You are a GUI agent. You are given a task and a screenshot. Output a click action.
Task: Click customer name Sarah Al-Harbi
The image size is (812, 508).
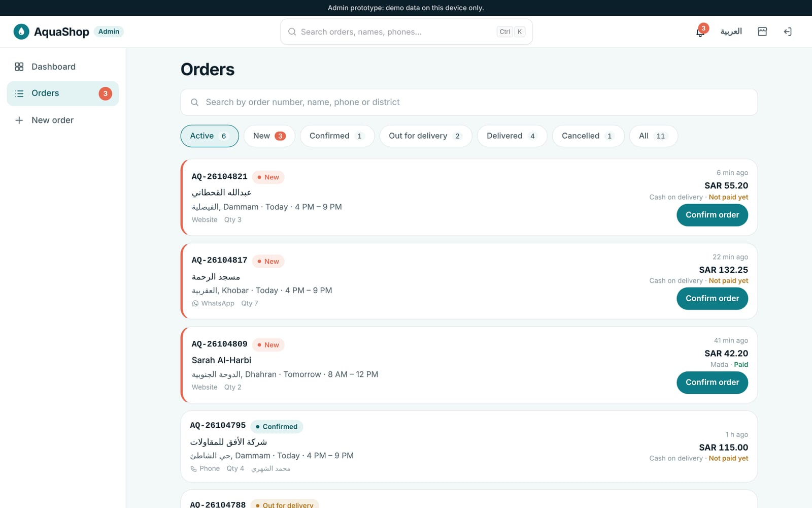point(221,360)
